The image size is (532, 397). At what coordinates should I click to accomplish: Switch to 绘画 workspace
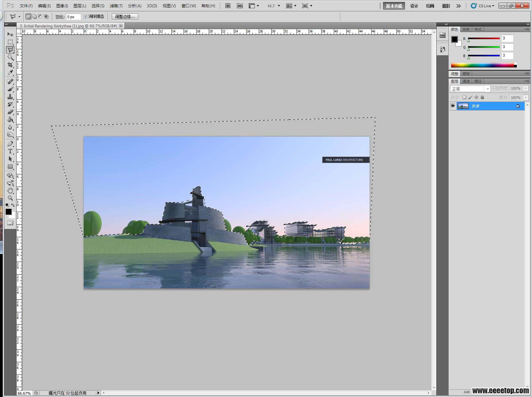430,6
